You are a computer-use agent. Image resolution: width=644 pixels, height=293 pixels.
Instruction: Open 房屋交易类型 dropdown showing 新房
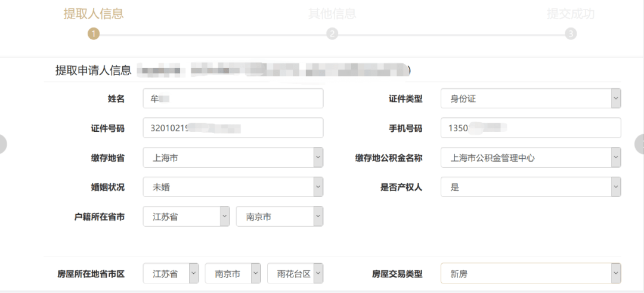531,273
